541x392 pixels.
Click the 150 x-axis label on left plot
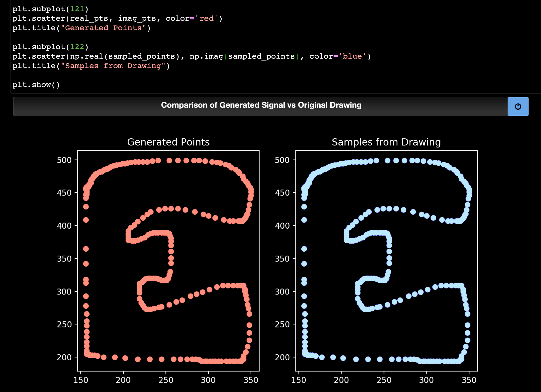point(81,380)
